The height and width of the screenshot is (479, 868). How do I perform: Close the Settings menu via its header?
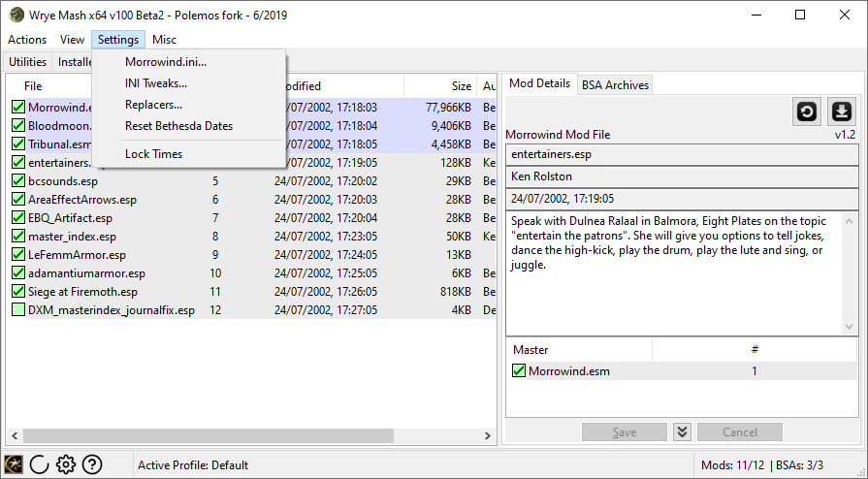click(118, 40)
